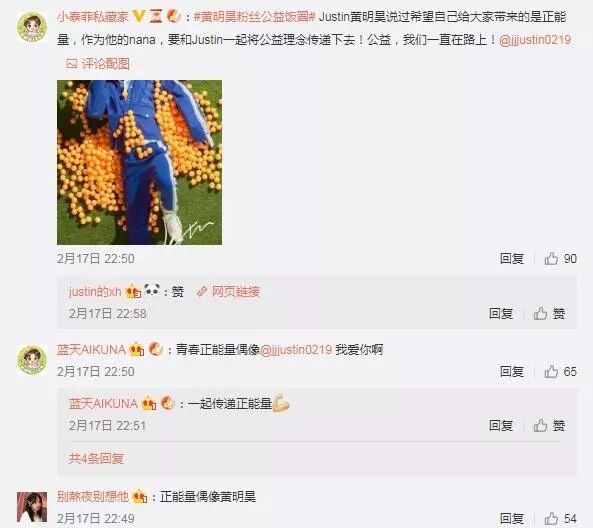The height and width of the screenshot is (528, 593).
Task: Open 别熬夜别想他's profile photo
Action: pos(32,507)
